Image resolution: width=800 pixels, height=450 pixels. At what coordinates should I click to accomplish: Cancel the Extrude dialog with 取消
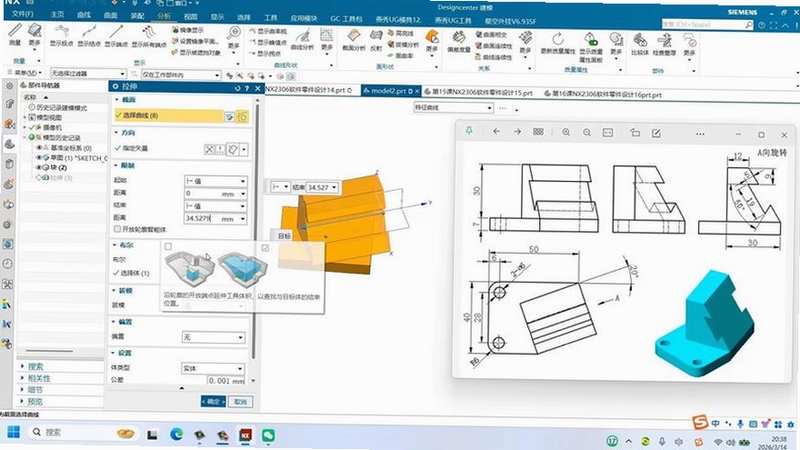click(x=240, y=402)
